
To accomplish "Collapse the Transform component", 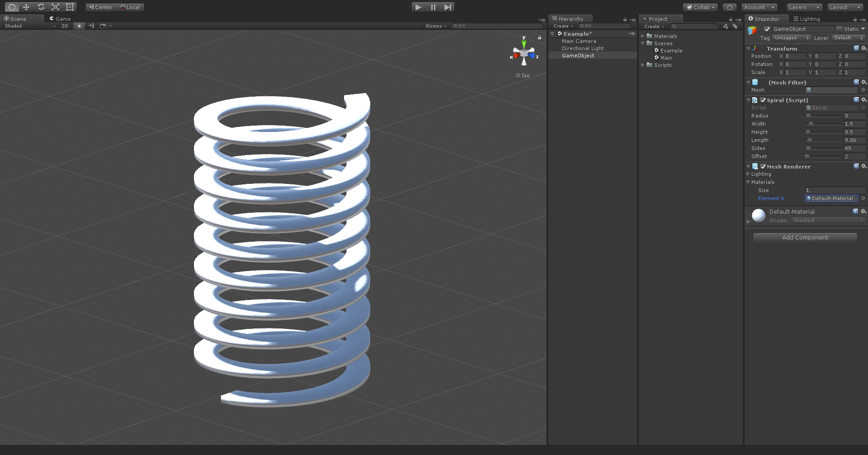I will point(749,48).
